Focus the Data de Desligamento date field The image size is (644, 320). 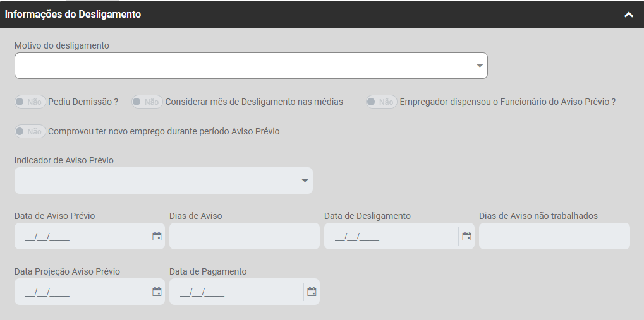(391, 237)
